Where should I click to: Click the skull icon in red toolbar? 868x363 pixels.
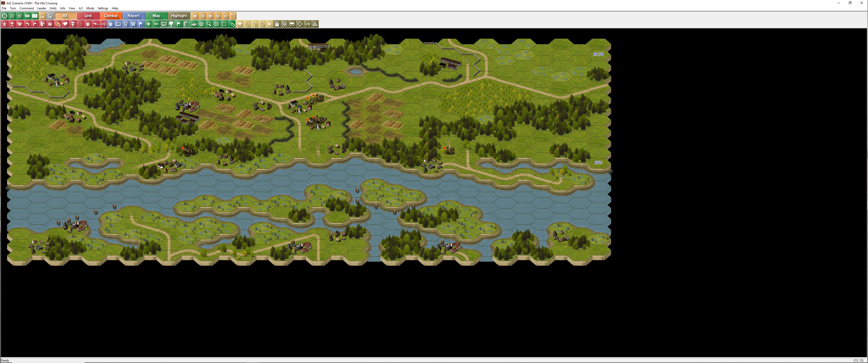tap(73, 24)
